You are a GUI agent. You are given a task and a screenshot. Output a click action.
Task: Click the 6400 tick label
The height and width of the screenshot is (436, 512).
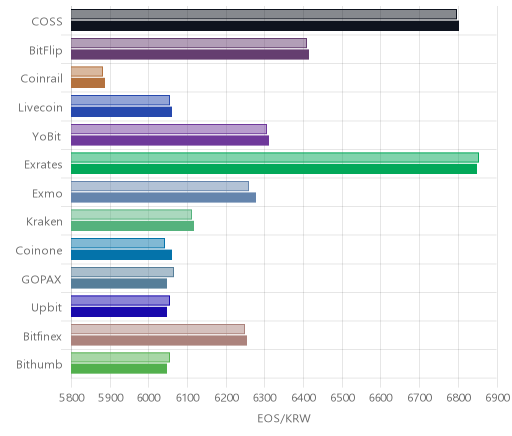click(x=304, y=398)
